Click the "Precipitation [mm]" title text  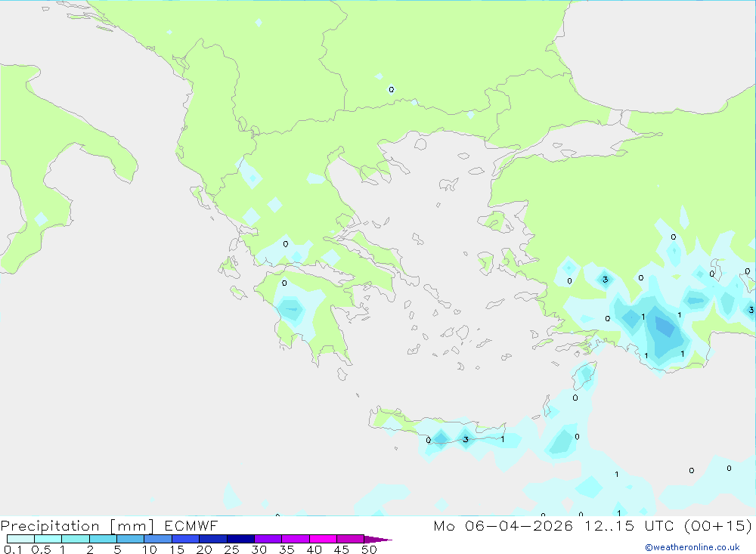click(77, 526)
